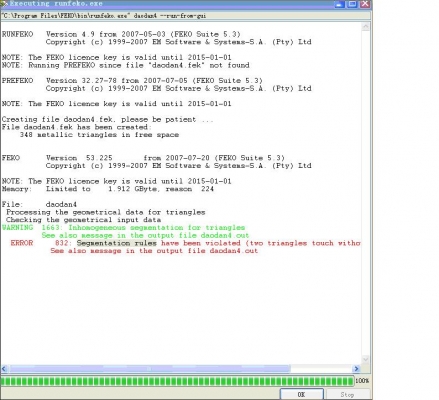Image resolution: width=439 pixels, height=400 pixels.
Task: Click the 'FEKO Version 53.225' line
Action: click(x=143, y=158)
